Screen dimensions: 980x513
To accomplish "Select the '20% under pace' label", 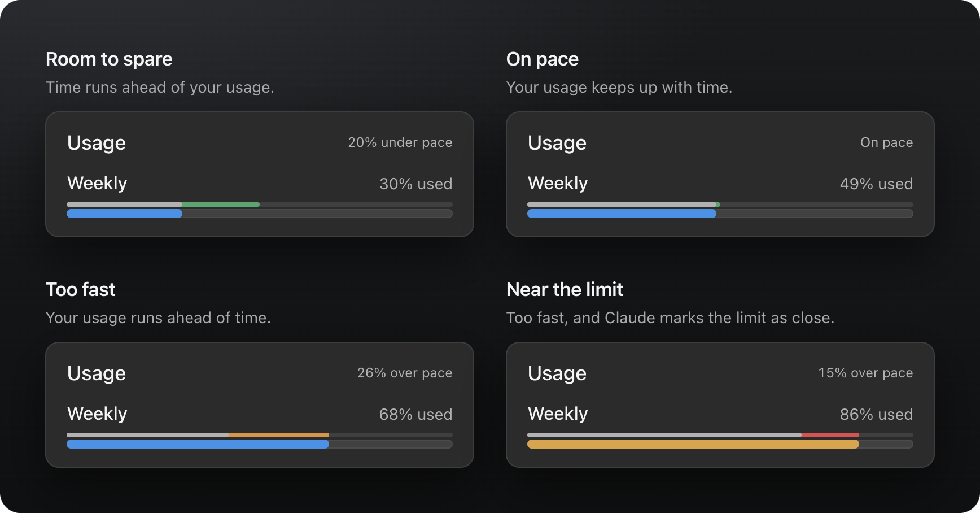I will click(x=400, y=142).
